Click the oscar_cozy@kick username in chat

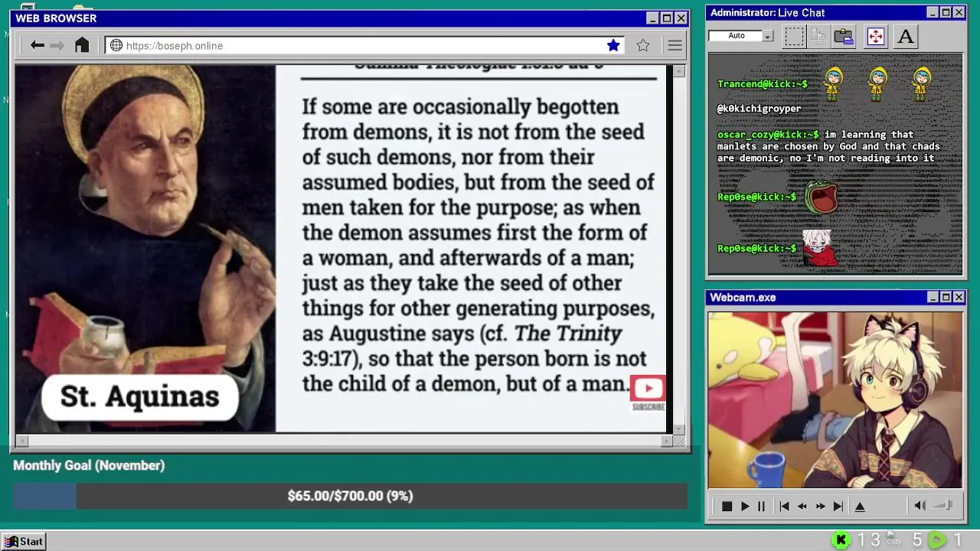(x=768, y=134)
